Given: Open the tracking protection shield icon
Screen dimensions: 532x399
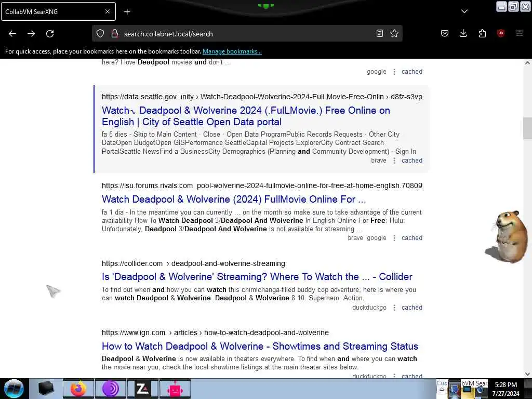Looking at the screenshot, I should 100,34.
